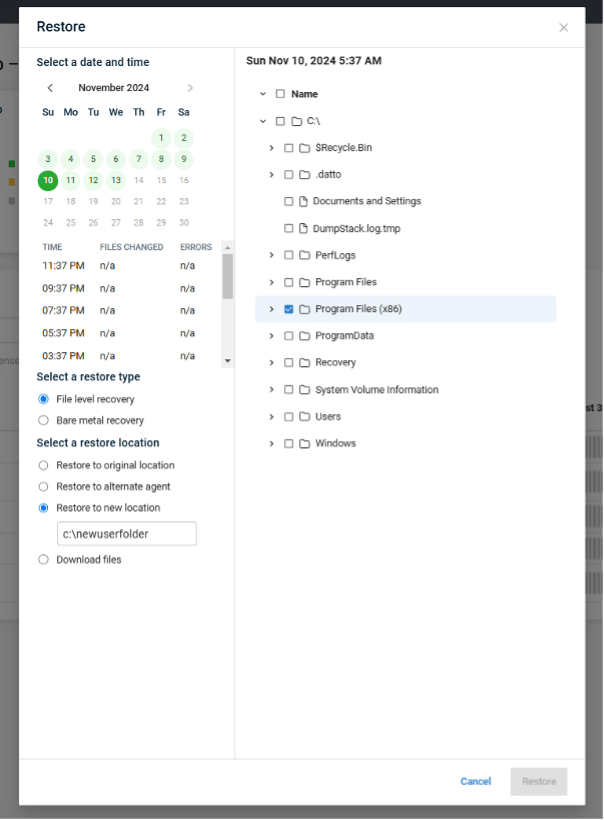Collapse the Name header chevron
Screen dimensions: 604x820
click(263, 94)
